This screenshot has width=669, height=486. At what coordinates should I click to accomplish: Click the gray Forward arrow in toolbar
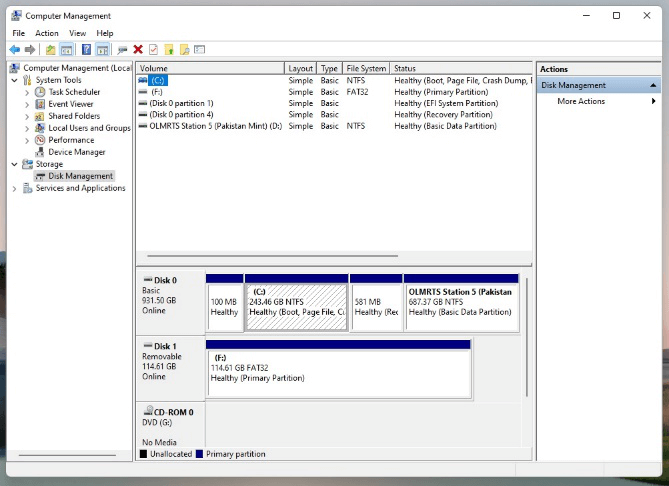(x=30, y=50)
